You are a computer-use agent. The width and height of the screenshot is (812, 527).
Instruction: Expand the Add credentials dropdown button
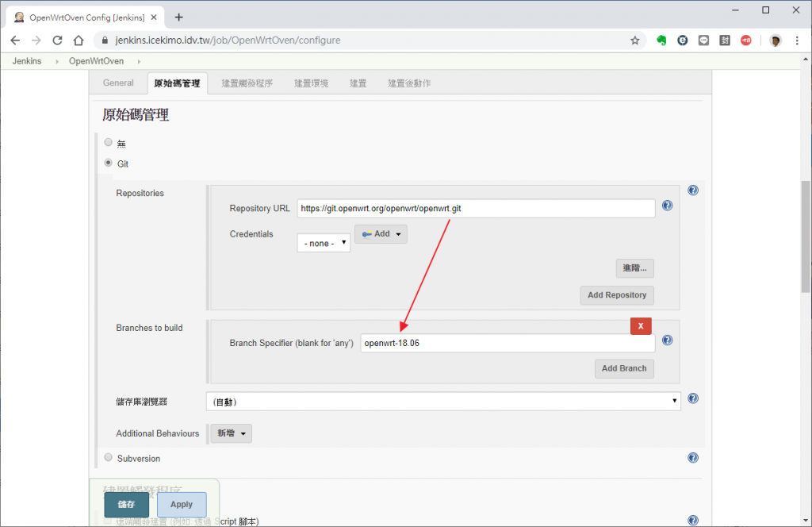(381, 233)
